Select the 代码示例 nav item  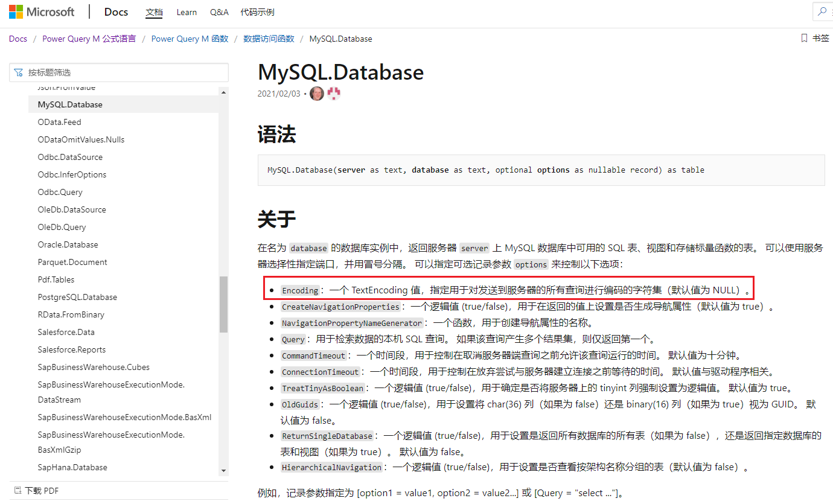click(257, 12)
